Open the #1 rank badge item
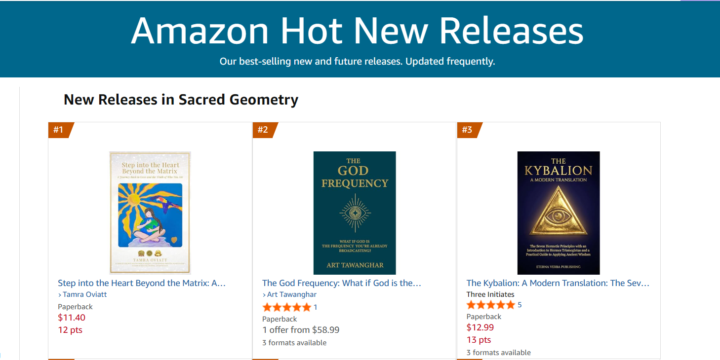720x360 pixels. tap(61, 130)
